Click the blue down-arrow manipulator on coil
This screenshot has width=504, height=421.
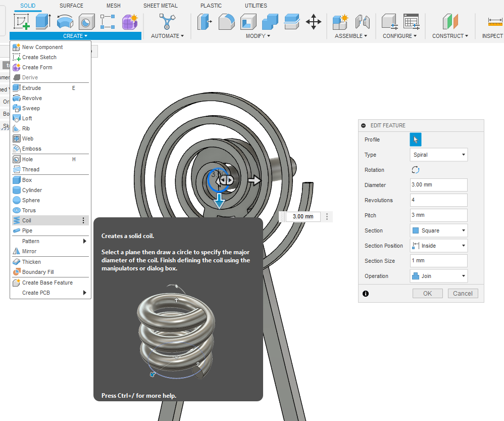(x=219, y=201)
